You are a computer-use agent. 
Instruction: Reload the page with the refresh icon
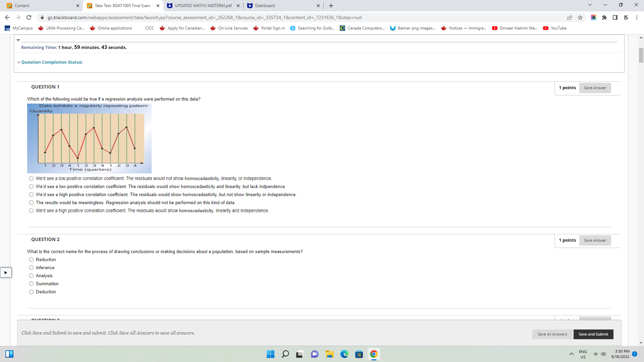click(x=29, y=17)
